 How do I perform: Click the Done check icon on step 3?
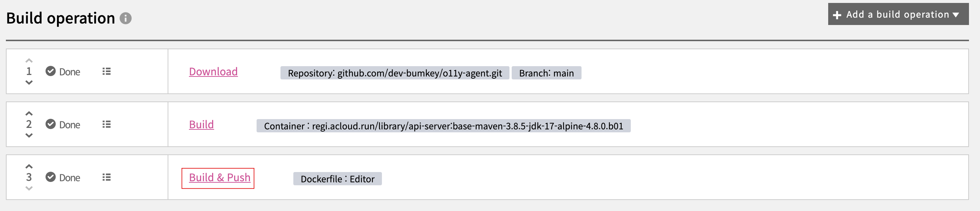51,177
